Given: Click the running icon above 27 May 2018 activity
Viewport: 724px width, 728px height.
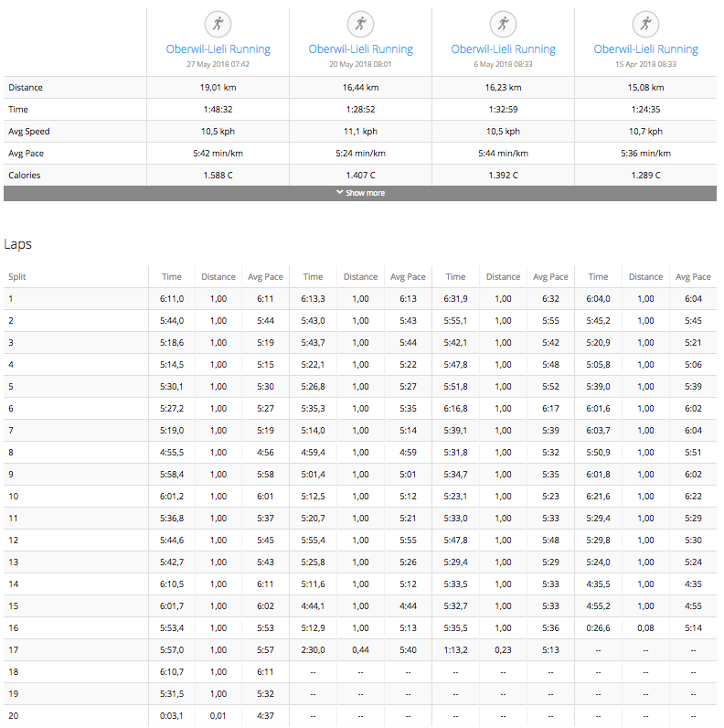Looking at the screenshot, I should [x=218, y=24].
